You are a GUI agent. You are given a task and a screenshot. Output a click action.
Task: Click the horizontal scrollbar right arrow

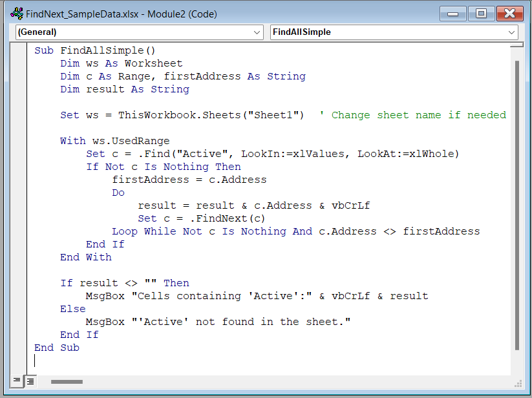504,381
